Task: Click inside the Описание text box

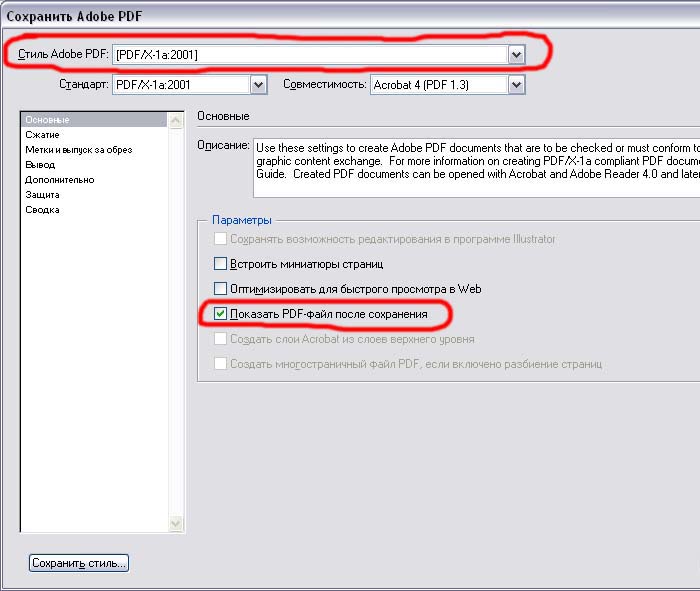Action: (470, 165)
